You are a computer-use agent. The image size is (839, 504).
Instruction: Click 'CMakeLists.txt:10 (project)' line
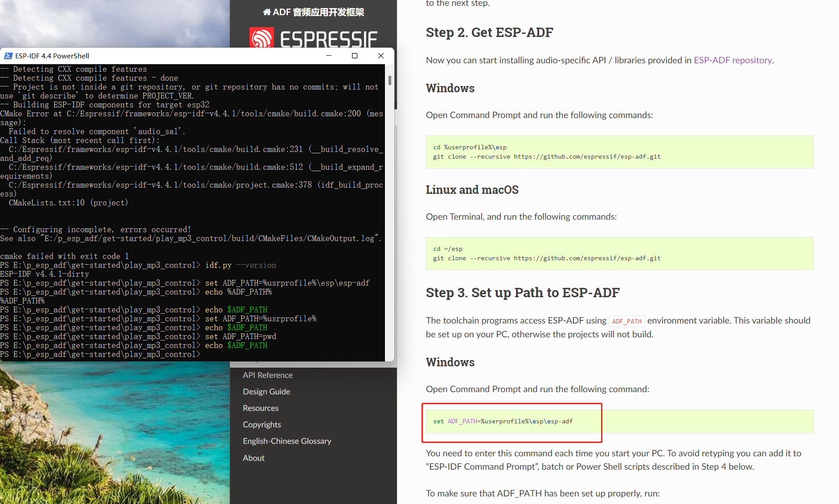click(x=68, y=203)
